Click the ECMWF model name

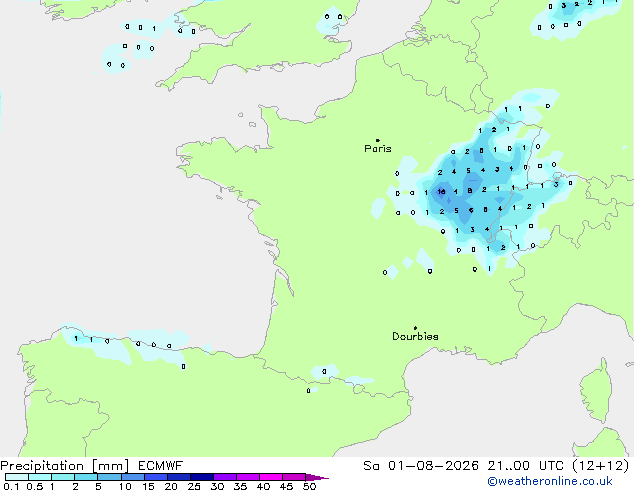161,466
